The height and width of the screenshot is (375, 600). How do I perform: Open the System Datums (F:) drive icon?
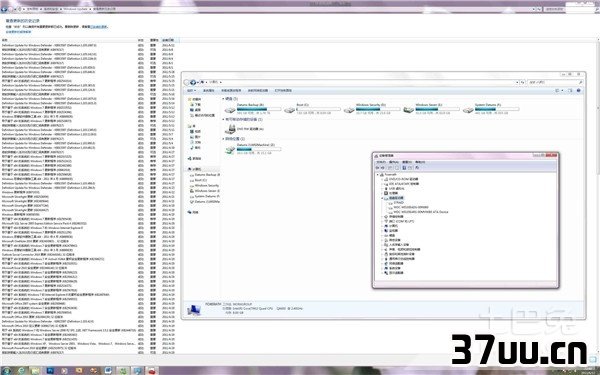pyautogui.click(x=468, y=110)
